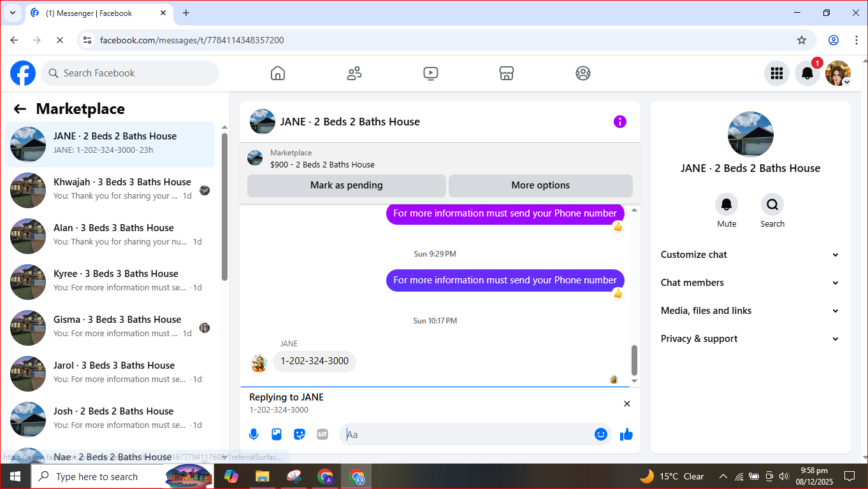
Task: Send a thumbs-up like
Action: (x=626, y=434)
